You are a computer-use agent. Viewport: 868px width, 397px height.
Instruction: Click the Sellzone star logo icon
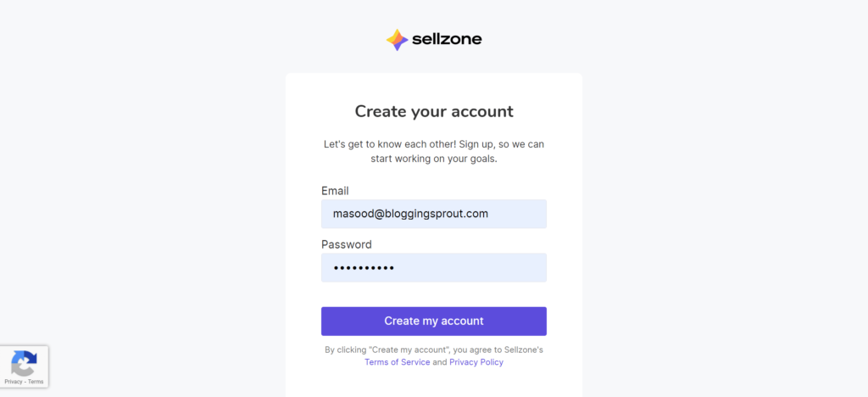(x=397, y=39)
